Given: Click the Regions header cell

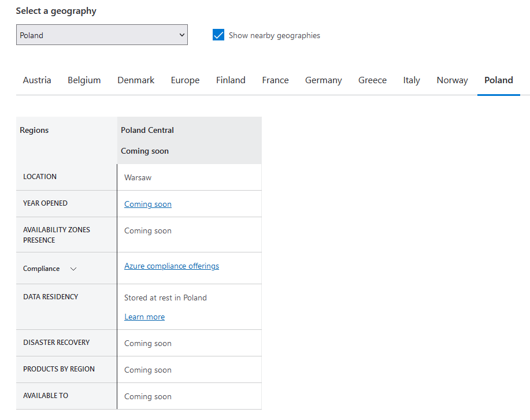Looking at the screenshot, I should (66, 140).
